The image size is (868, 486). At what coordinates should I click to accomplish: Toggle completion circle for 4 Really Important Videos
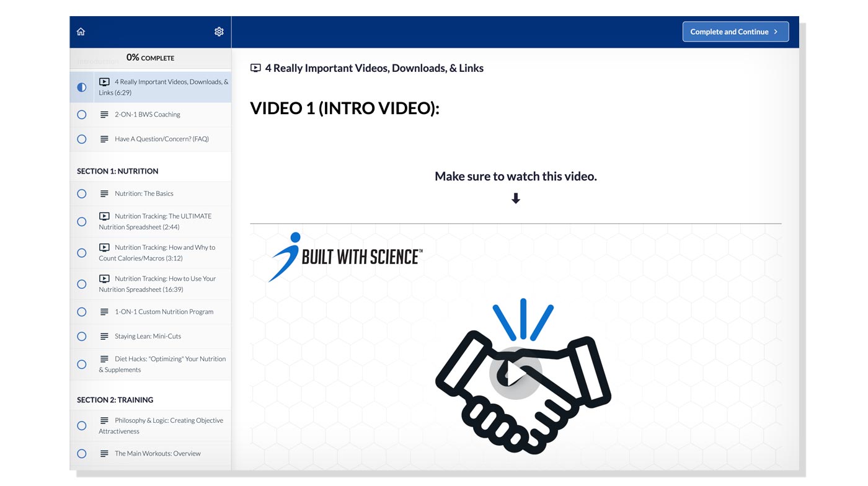click(x=82, y=87)
